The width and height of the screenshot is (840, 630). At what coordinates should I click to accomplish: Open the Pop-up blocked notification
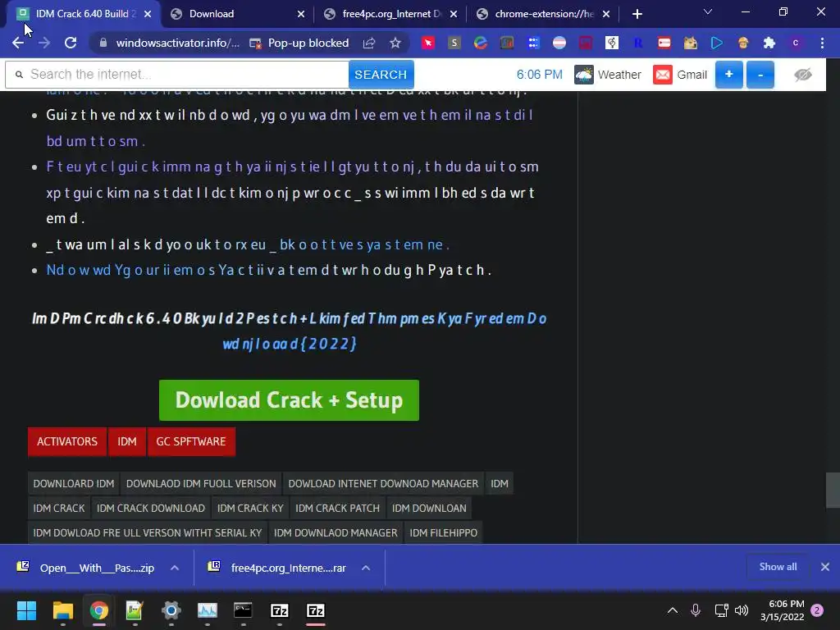pyautogui.click(x=299, y=43)
